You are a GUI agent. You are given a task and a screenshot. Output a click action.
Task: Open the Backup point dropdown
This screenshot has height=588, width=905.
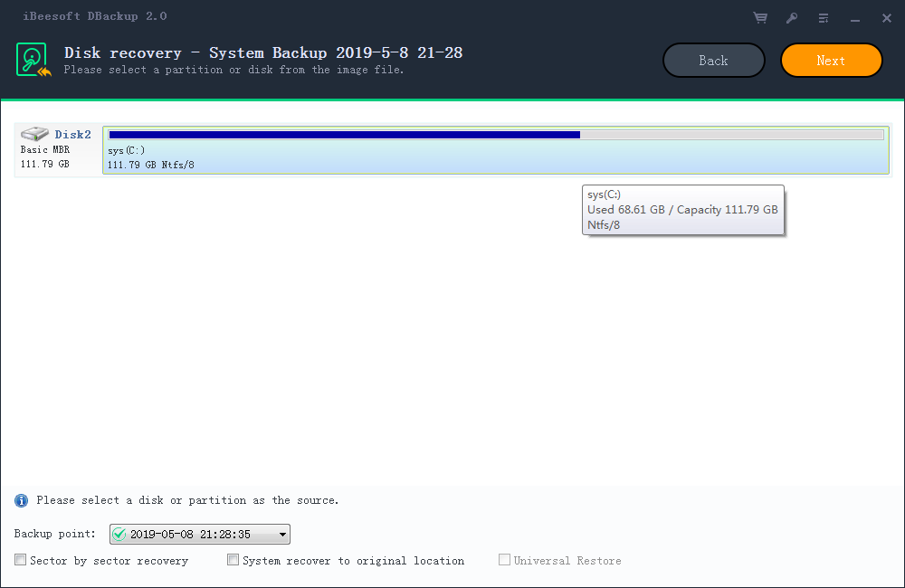(200, 535)
